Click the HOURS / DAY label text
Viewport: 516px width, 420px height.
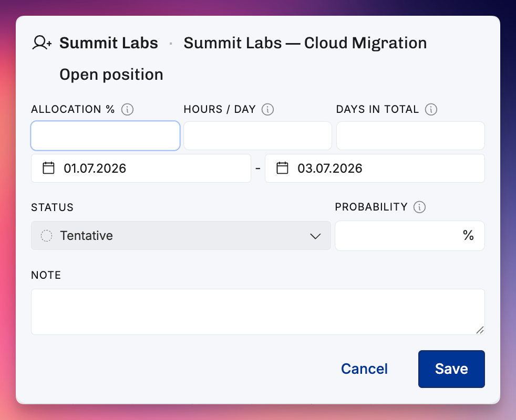[x=220, y=109]
